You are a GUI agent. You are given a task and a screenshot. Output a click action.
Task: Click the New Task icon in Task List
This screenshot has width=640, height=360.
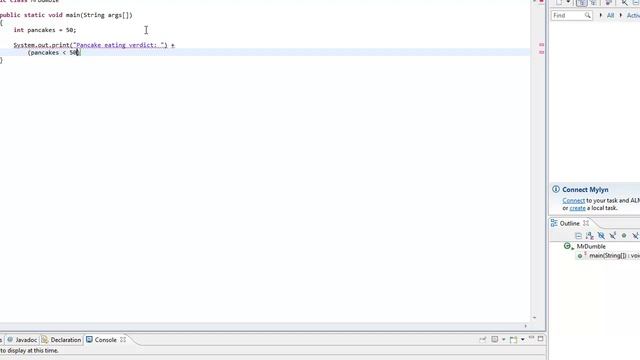559,2
